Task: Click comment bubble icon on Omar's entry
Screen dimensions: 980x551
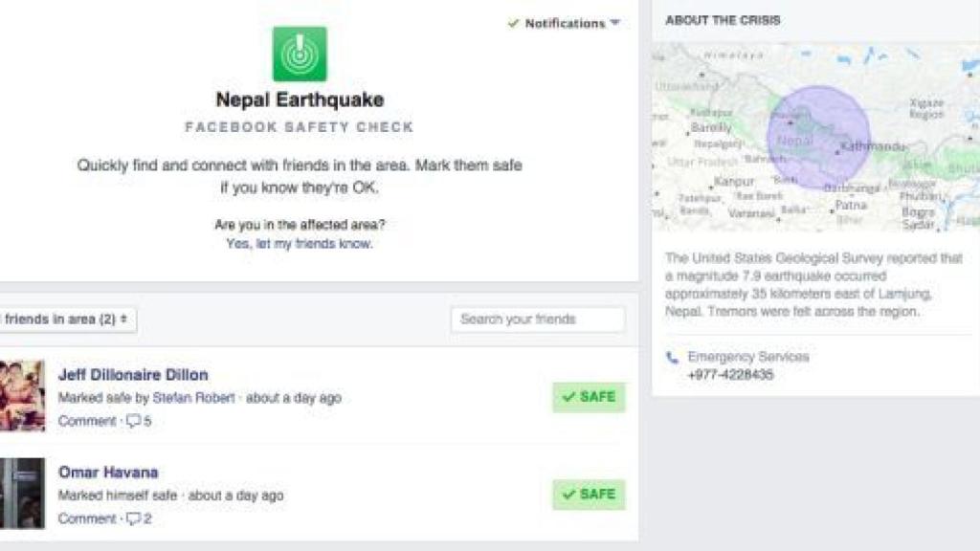Action: coord(134,518)
